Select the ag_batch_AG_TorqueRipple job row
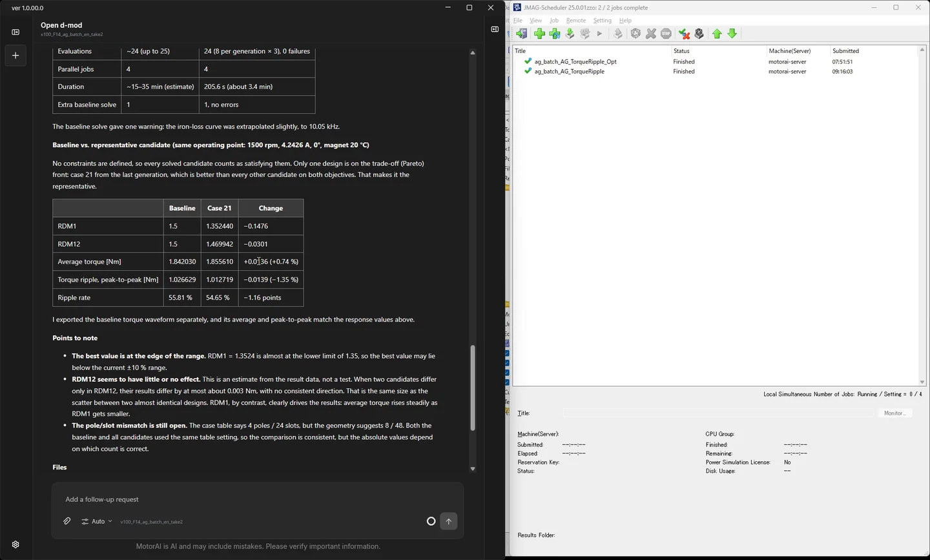Screen dimensions: 930x560 [716, 72]
